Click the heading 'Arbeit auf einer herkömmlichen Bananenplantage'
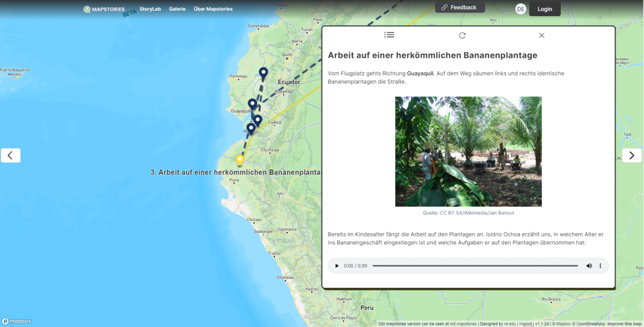 (x=433, y=55)
